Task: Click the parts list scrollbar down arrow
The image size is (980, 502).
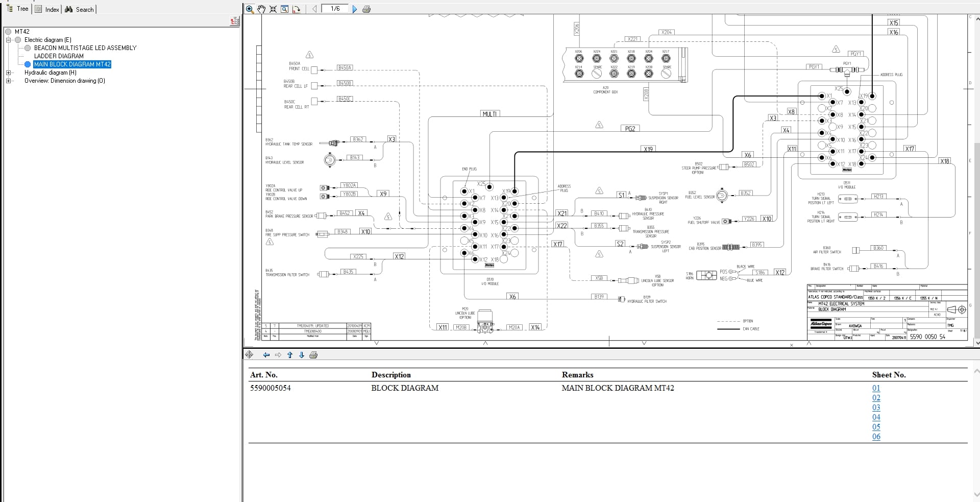Action: 976,495
